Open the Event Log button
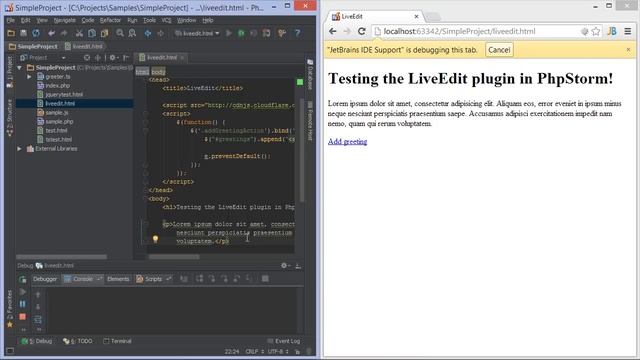This screenshot has width=640, height=360. (x=284, y=341)
